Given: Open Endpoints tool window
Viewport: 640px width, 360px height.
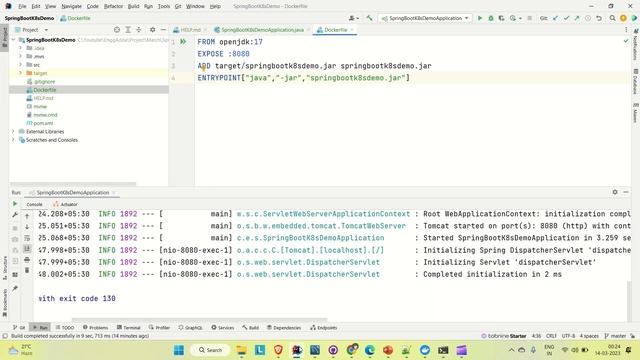Looking at the screenshot, I should coord(324,327).
